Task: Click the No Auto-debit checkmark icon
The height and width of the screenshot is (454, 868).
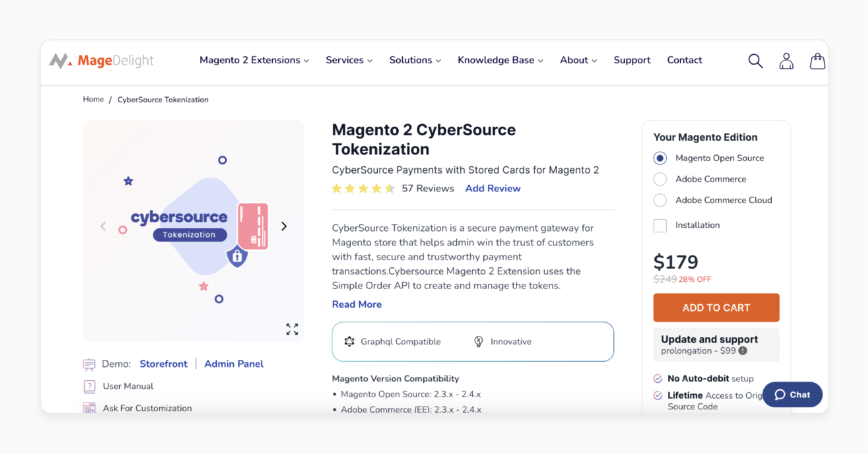Action: pos(658,378)
